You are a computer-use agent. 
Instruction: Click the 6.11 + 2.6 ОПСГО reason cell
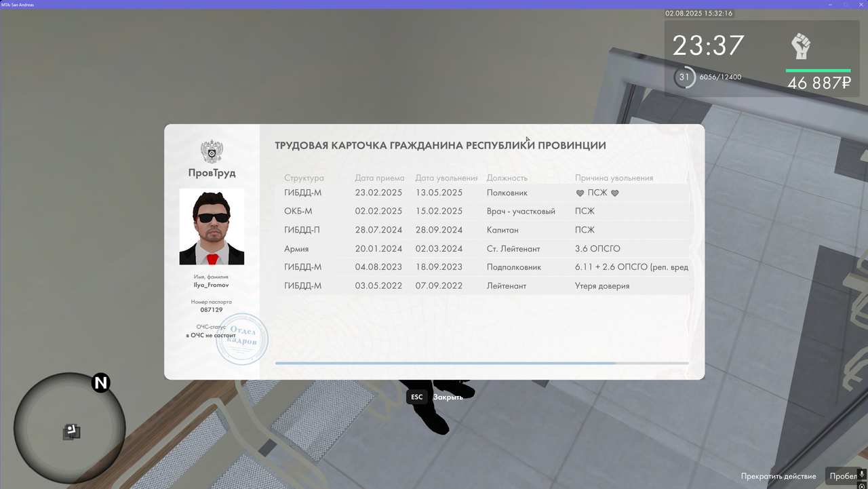pyautogui.click(x=631, y=267)
